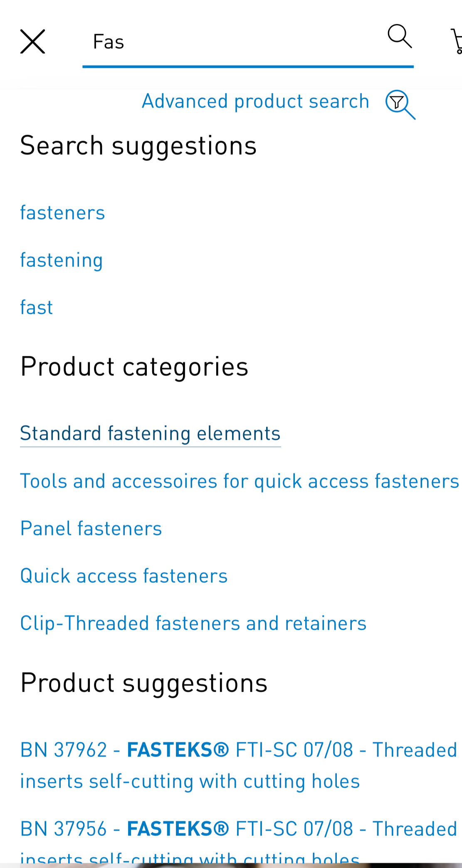Screen dimensions: 462x868
Task: Open the shopping cart icon
Action: point(457,39)
